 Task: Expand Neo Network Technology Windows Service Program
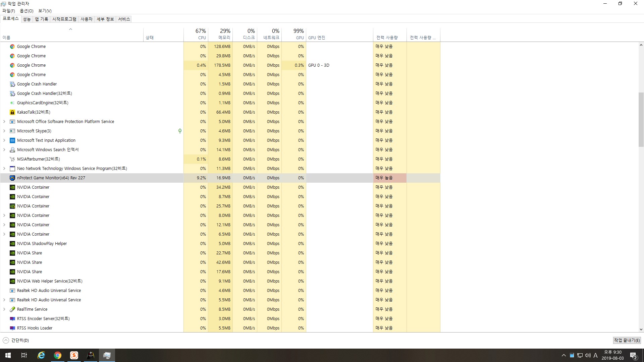point(4,169)
